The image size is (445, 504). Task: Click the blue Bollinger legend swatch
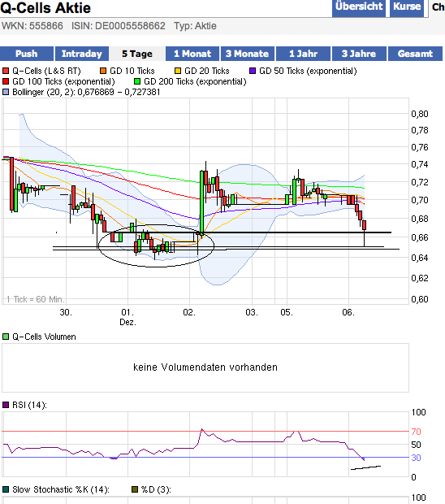tap(6, 92)
